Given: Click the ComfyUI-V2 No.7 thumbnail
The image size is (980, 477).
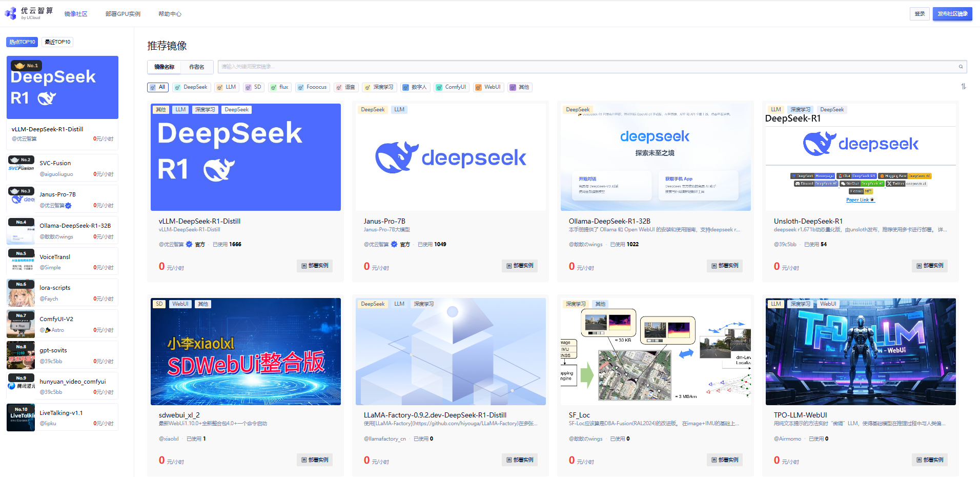Looking at the screenshot, I should click(21, 324).
